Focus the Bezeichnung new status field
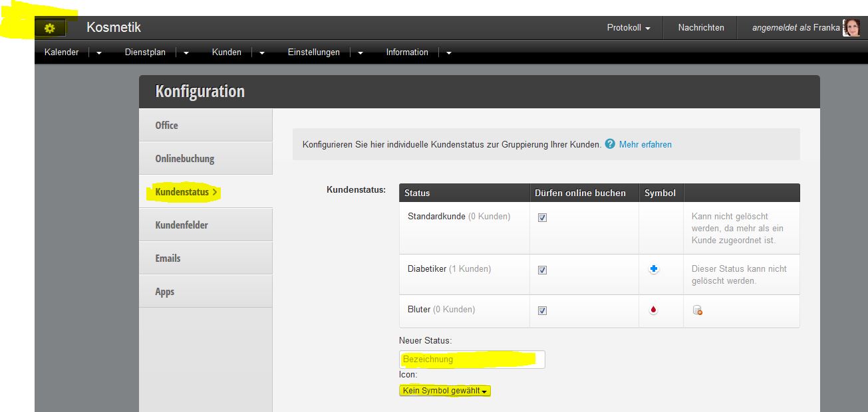Viewport: 868px width, 412px height. tap(472, 360)
